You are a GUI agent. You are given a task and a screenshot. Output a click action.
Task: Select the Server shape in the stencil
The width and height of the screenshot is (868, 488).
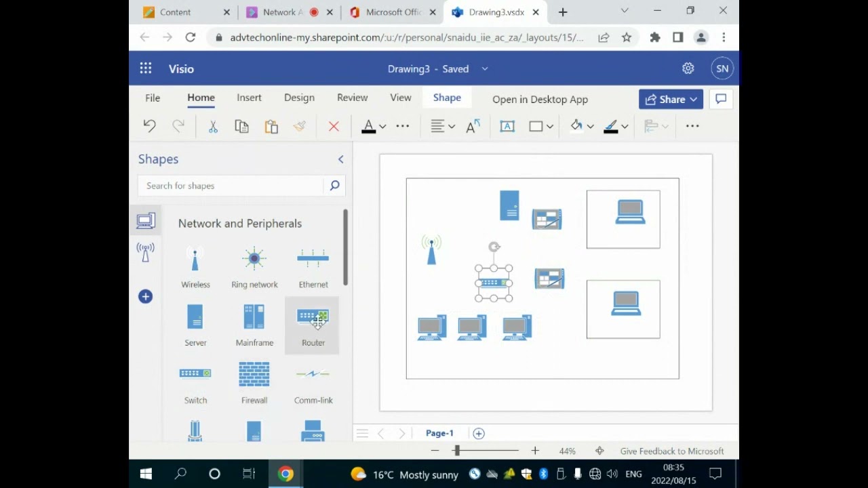pos(195,325)
